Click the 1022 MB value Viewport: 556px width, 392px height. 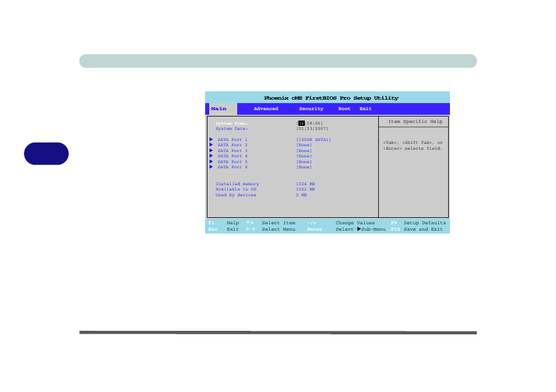tap(305, 189)
